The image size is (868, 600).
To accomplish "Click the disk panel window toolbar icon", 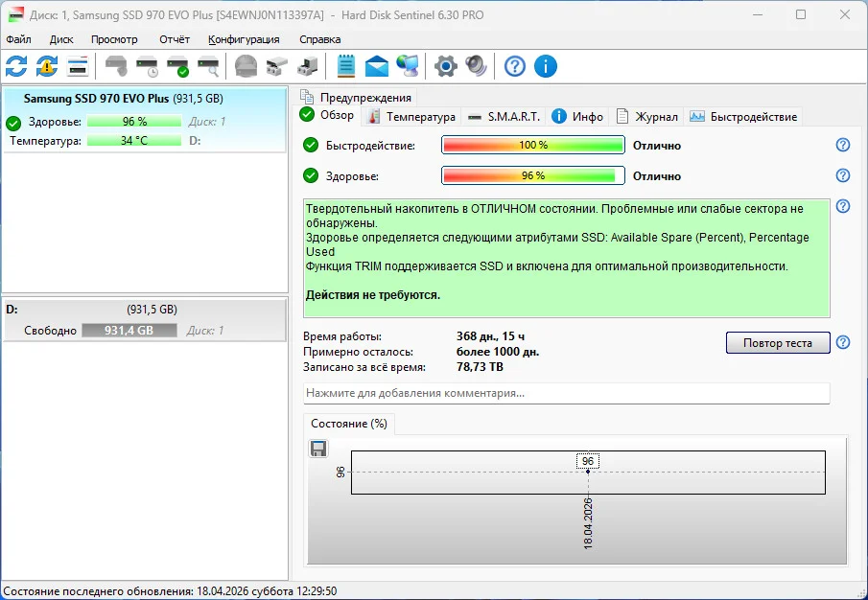I will click(x=78, y=66).
